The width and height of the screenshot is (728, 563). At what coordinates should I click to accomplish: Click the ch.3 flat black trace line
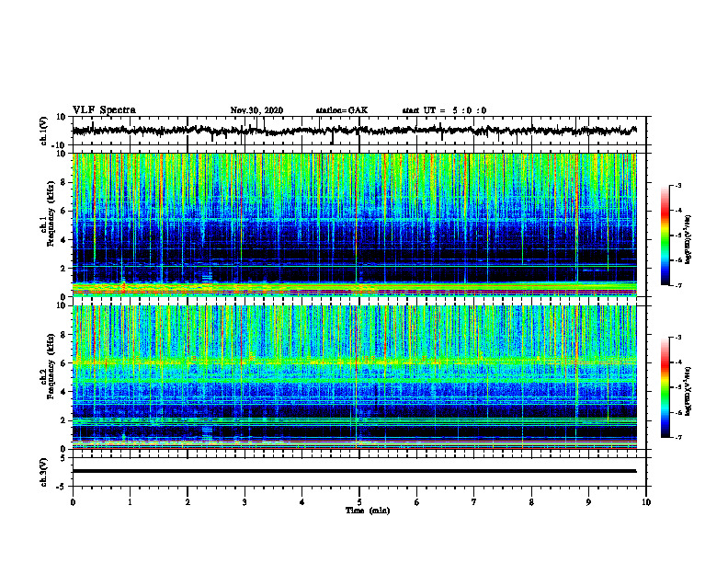[354, 471]
